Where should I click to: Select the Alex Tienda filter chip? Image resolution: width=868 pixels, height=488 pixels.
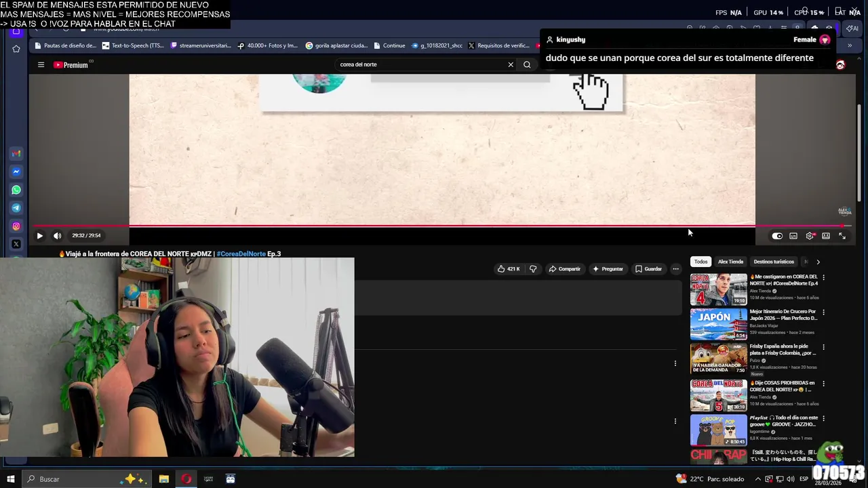click(730, 262)
